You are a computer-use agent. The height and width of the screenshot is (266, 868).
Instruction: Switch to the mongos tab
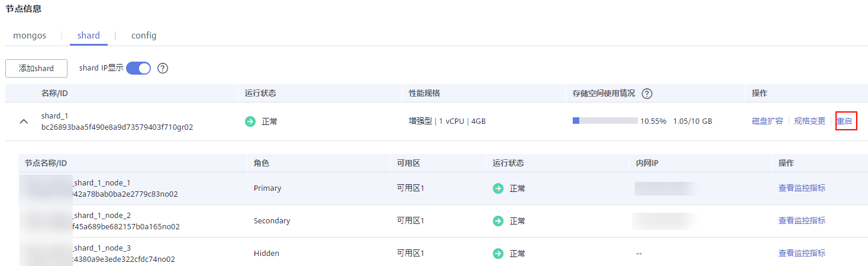click(x=30, y=36)
